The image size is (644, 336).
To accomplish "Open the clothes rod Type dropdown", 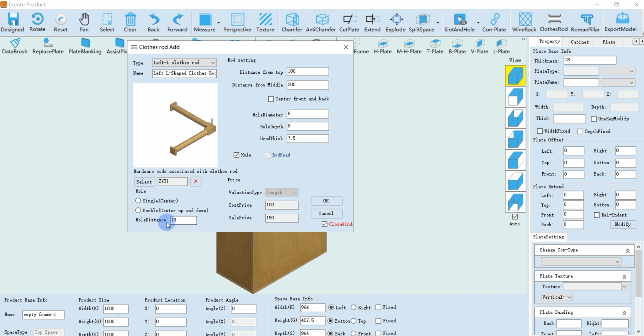I will [184, 62].
